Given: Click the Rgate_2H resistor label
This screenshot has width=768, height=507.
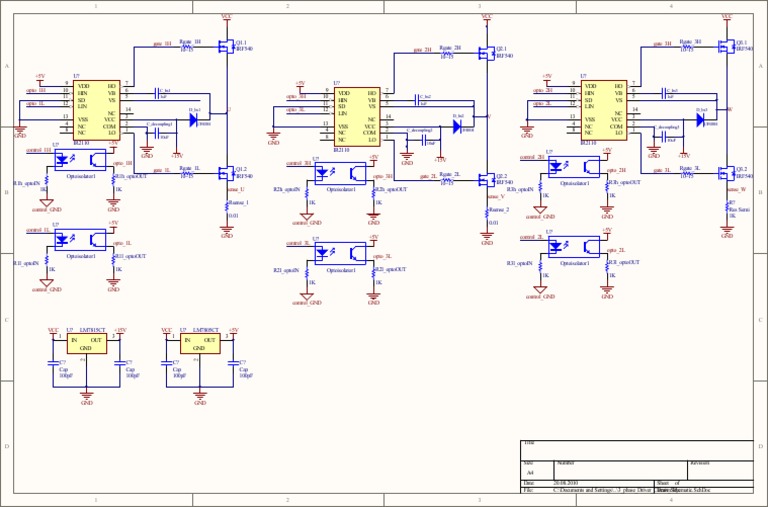Looking at the screenshot, I should pos(450,48).
